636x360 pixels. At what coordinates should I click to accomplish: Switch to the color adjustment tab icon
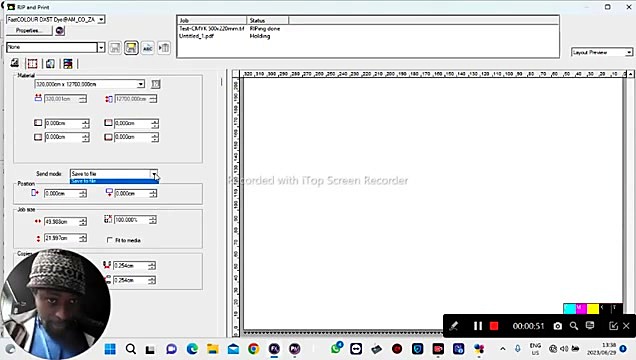pos(68,63)
